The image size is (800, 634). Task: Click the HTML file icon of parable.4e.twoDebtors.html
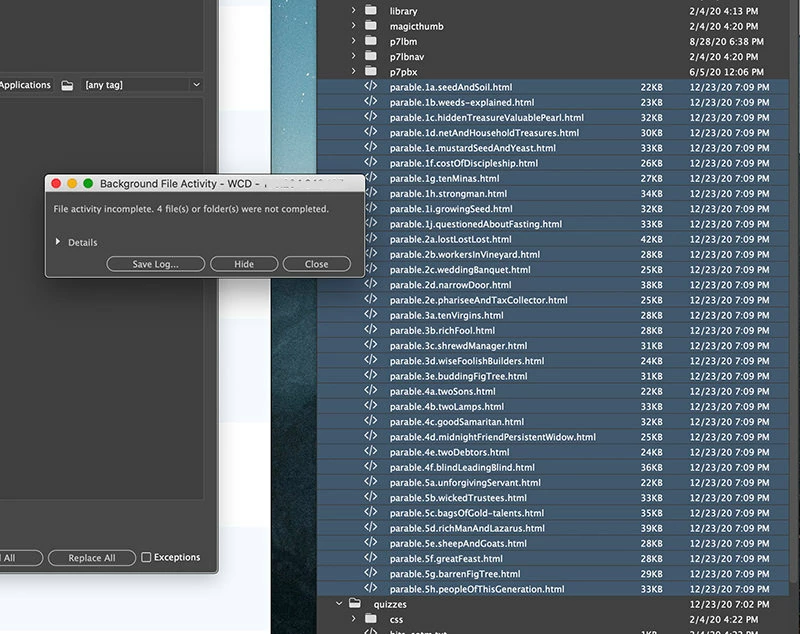click(x=371, y=452)
